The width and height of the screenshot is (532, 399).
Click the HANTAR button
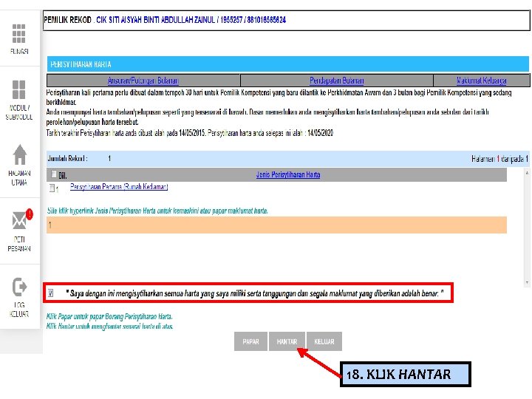click(287, 341)
